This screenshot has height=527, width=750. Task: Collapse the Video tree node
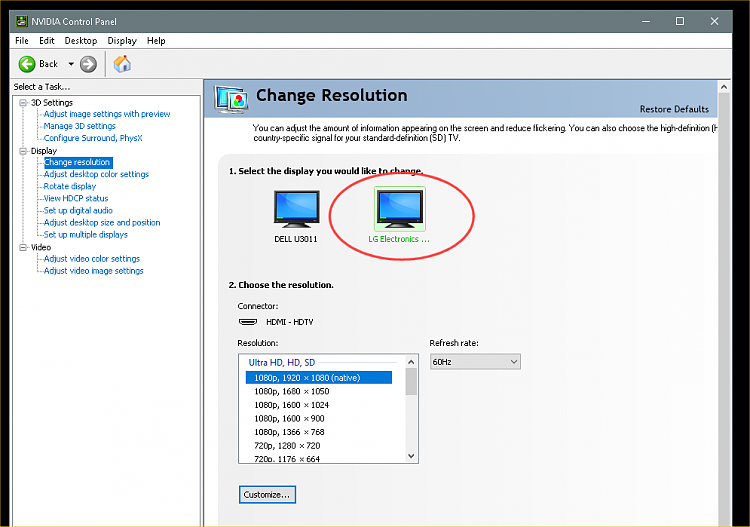tap(23, 247)
